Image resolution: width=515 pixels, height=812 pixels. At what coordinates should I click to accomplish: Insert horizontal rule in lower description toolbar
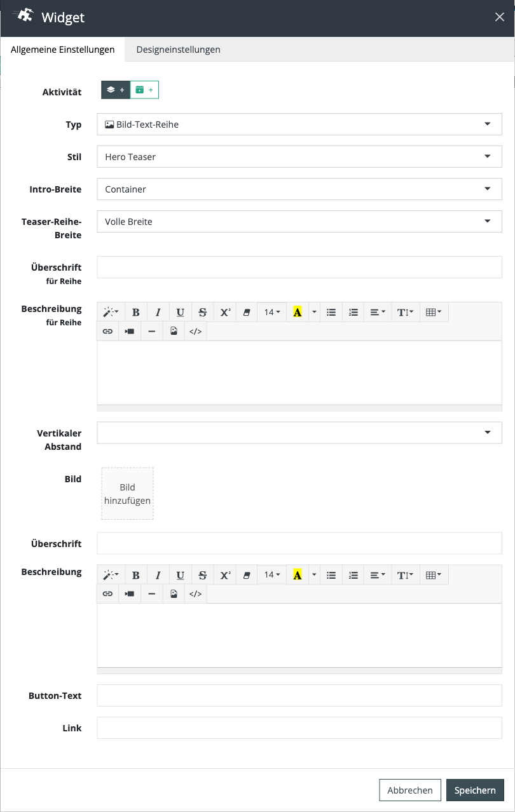151,594
